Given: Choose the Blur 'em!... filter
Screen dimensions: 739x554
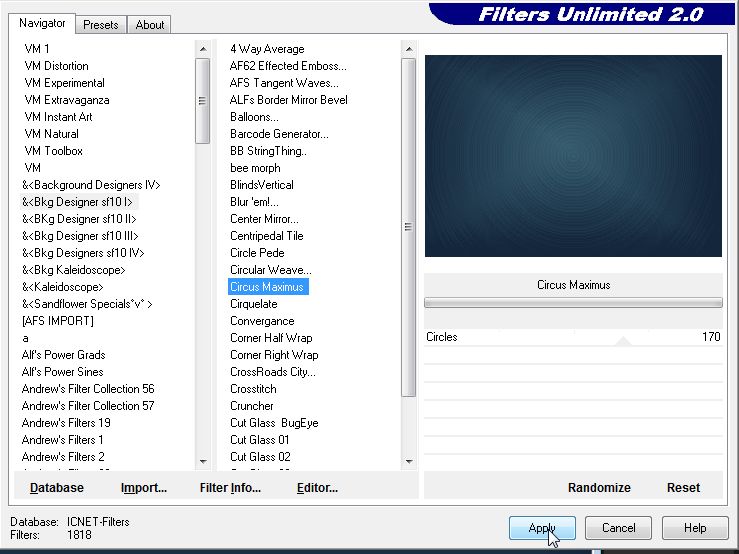Looking at the screenshot, I should (255, 202).
